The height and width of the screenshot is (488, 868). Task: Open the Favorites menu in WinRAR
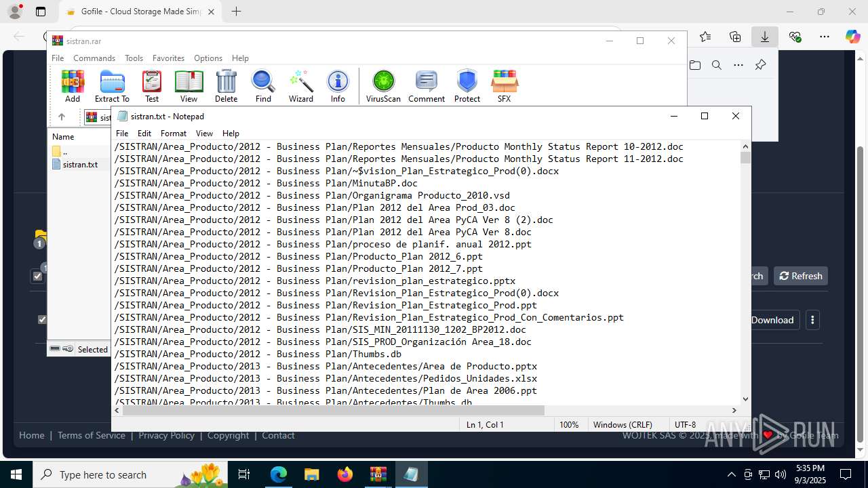168,58
